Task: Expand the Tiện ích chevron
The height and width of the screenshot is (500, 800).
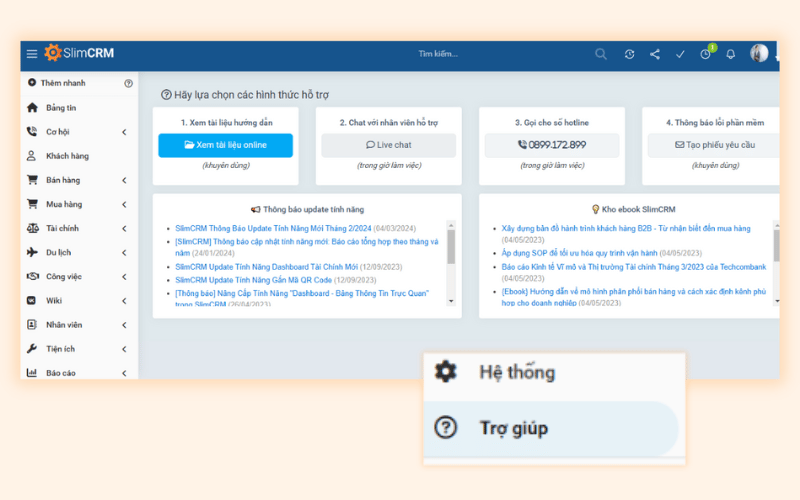Action: point(124,349)
